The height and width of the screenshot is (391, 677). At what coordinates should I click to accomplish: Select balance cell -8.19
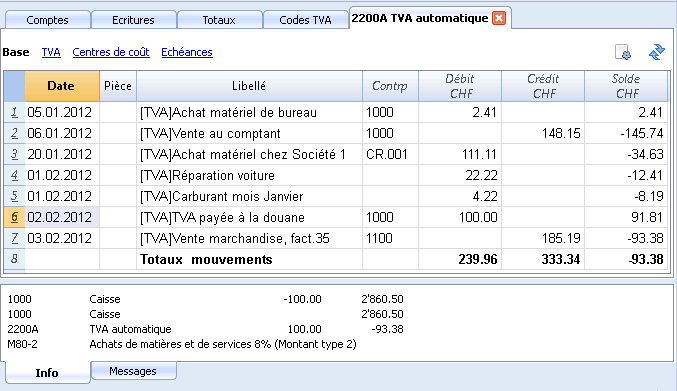626,196
